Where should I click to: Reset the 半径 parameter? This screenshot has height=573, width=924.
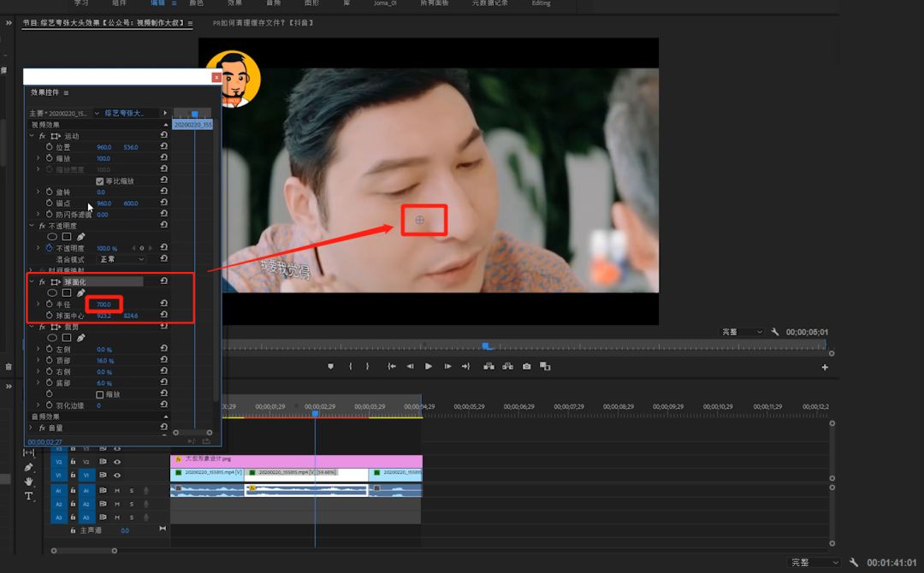[163, 304]
